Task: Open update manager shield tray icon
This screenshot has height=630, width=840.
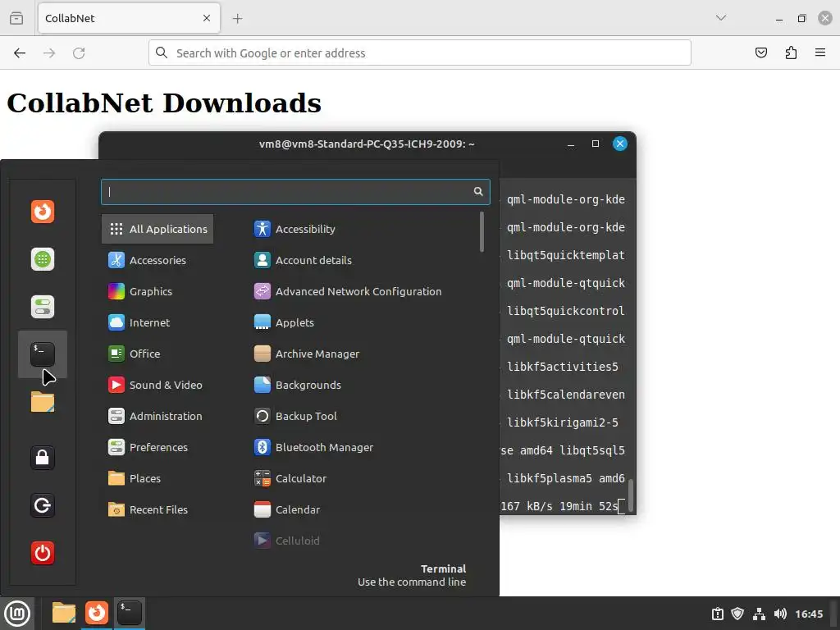Action: point(737,614)
